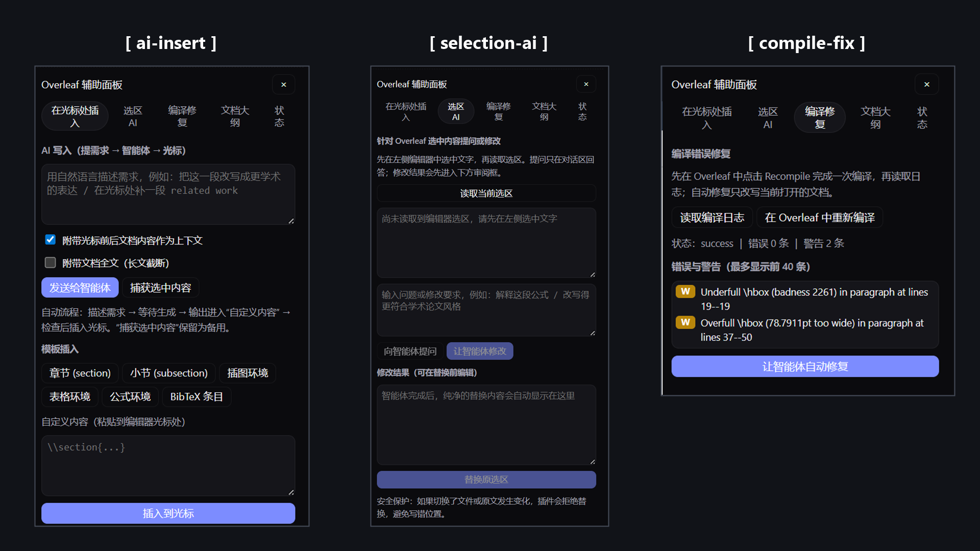This screenshot has height=551, width=980.
Task: Open 状态 tab in selection-ai panel
Action: tap(582, 112)
